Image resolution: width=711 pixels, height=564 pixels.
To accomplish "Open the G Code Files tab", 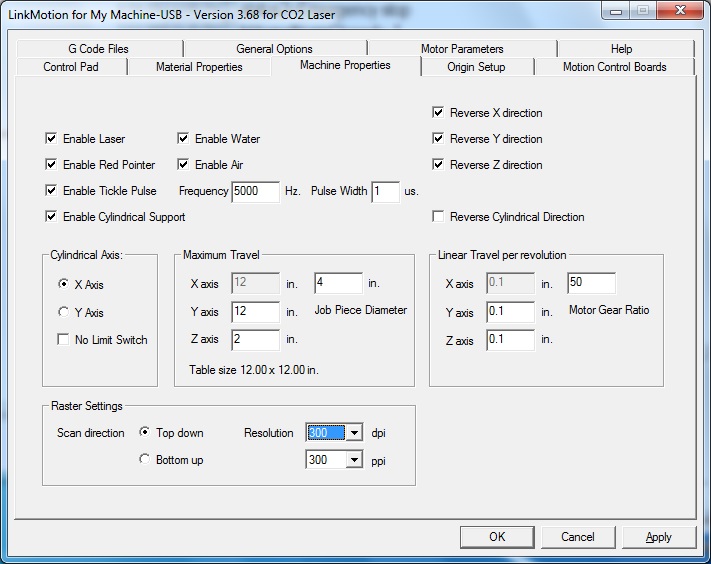I will pos(98,48).
